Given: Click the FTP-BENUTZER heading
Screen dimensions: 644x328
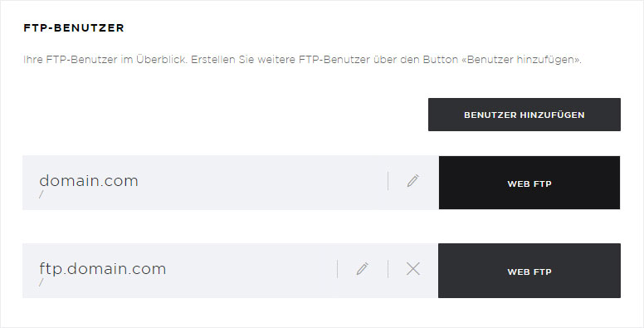Looking at the screenshot, I should (74, 28).
